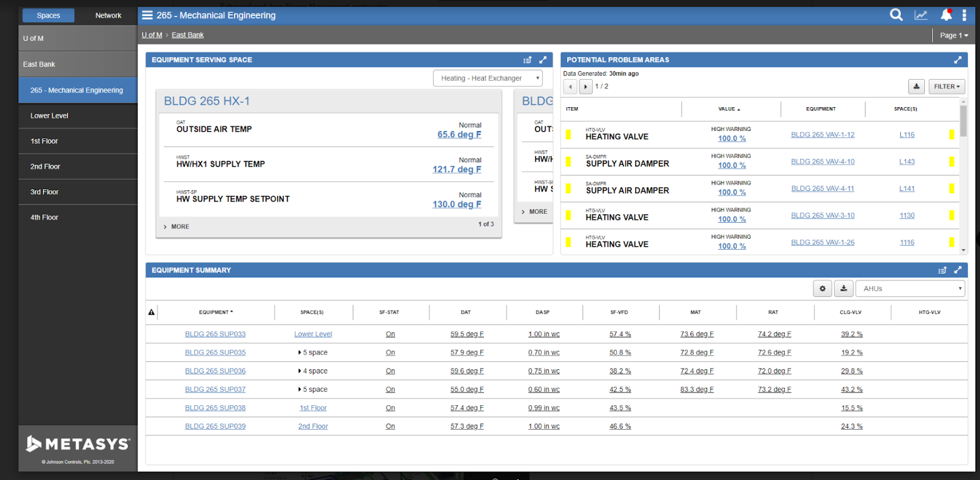
Task: Select 2nd Floor in the sidebar
Action: pos(45,167)
